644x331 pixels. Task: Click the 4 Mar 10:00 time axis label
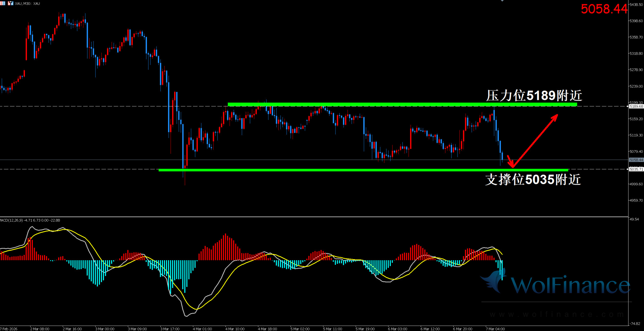pos(235,329)
